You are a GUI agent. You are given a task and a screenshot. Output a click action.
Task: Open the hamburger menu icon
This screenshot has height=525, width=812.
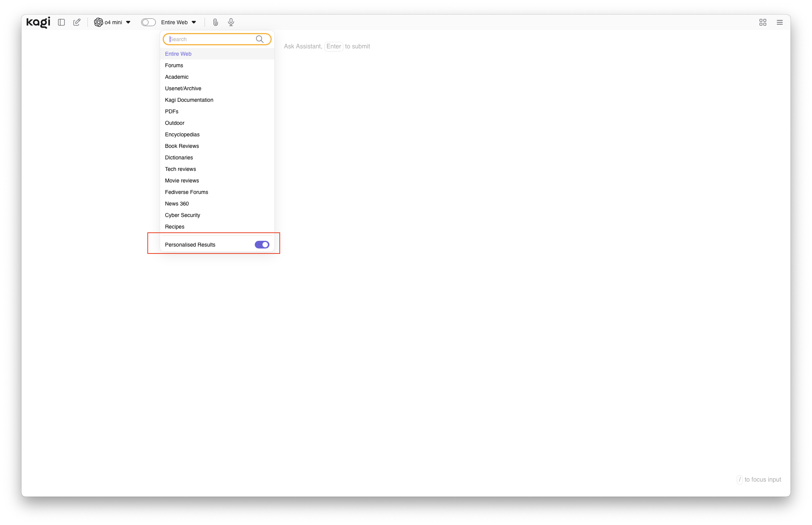point(779,22)
